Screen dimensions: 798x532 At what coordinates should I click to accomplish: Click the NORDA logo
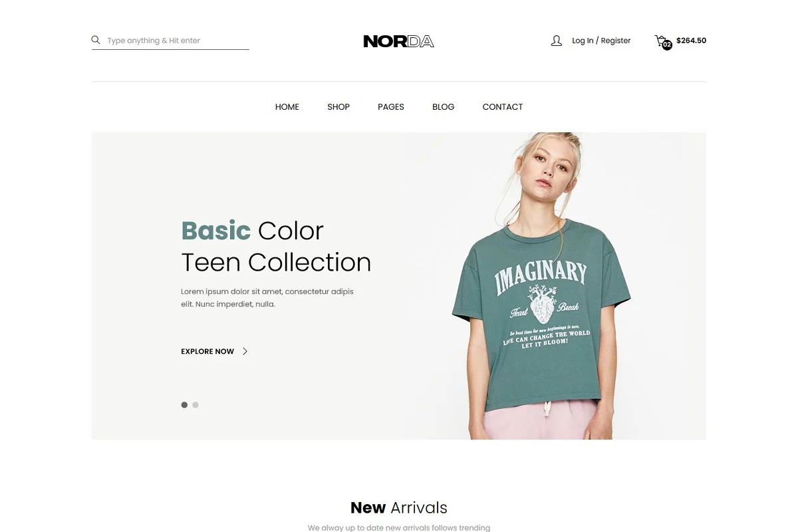[x=399, y=41]
